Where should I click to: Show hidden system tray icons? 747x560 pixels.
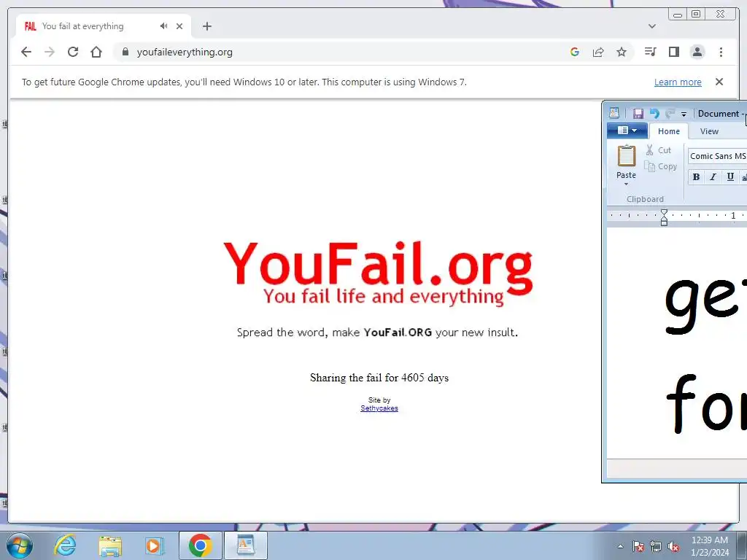tap(620, 546)
